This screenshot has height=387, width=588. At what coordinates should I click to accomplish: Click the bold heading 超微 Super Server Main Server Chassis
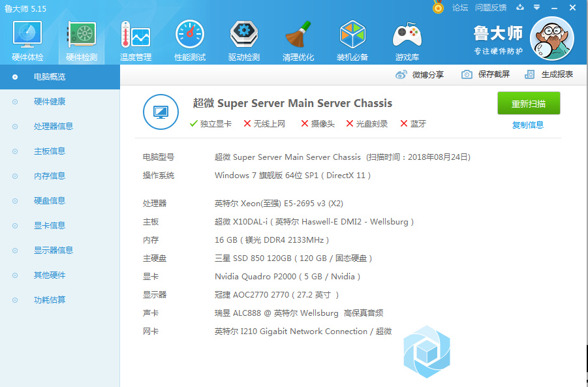(292, 103)
